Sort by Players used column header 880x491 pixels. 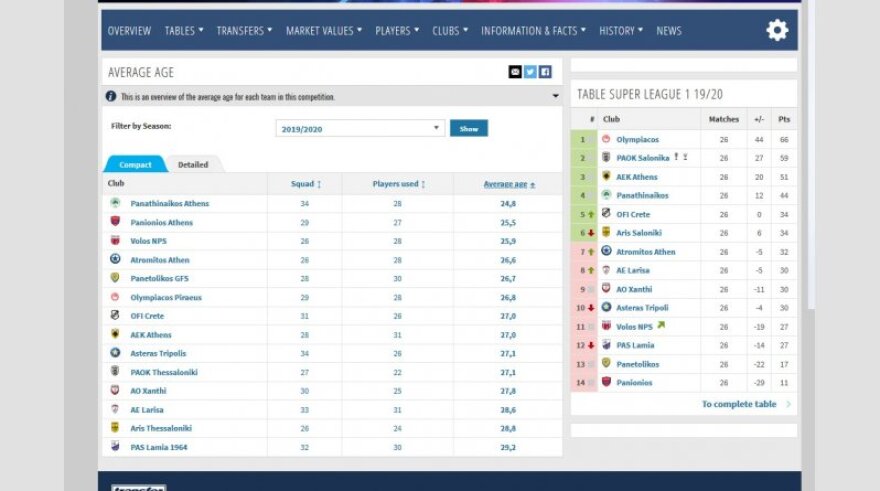[397, 184]
